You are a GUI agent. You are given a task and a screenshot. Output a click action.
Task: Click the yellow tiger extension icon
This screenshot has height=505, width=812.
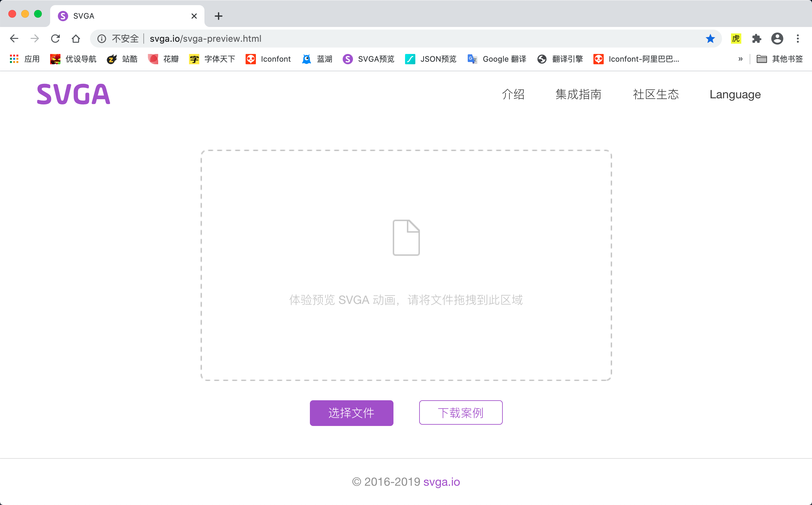(736, 39)
